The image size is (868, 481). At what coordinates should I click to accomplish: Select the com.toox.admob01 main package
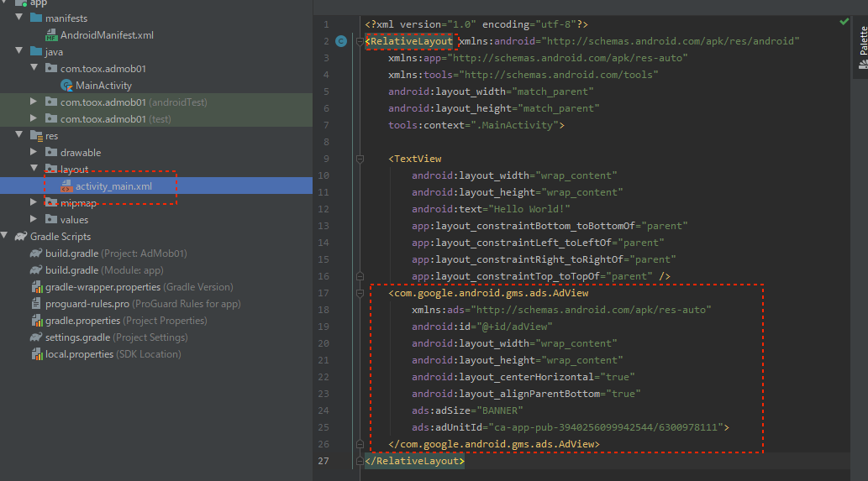[x=103, y=69]
